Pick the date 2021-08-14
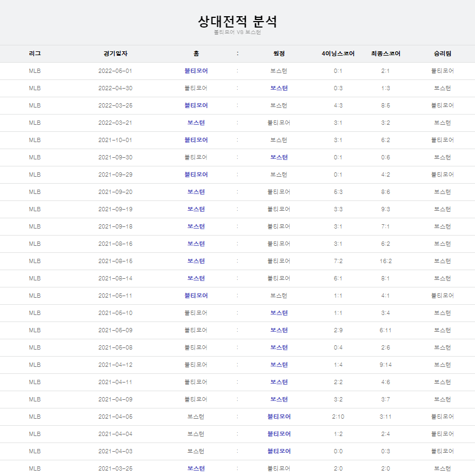Viewport: 475px width, 476px height. 116,278
